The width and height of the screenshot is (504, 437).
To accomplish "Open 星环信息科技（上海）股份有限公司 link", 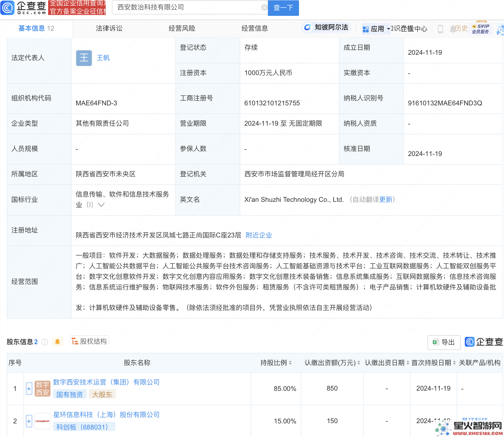I will pyautogui.click(x=106, y=415).
